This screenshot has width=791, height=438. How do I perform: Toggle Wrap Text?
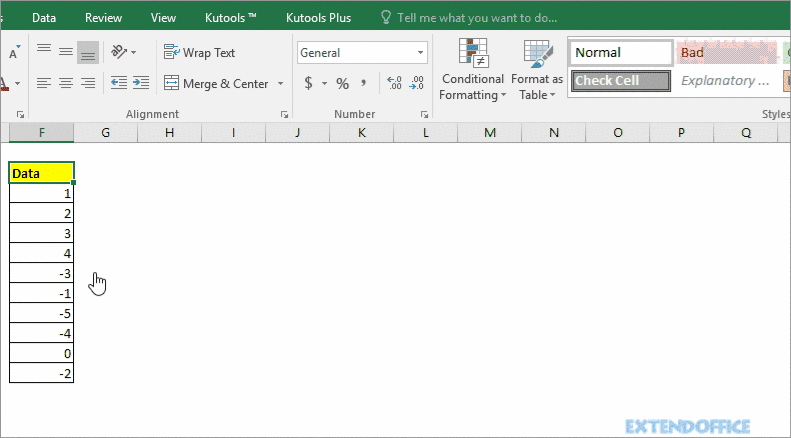(199, 52)
